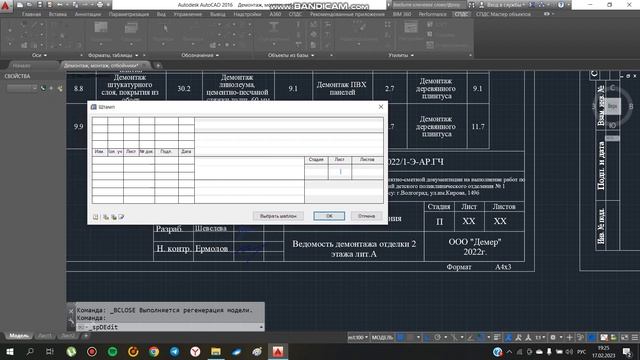Click the gear workspace icon in status bar
This screenshot has width=640, height=360.
click(x=553, y=338)
